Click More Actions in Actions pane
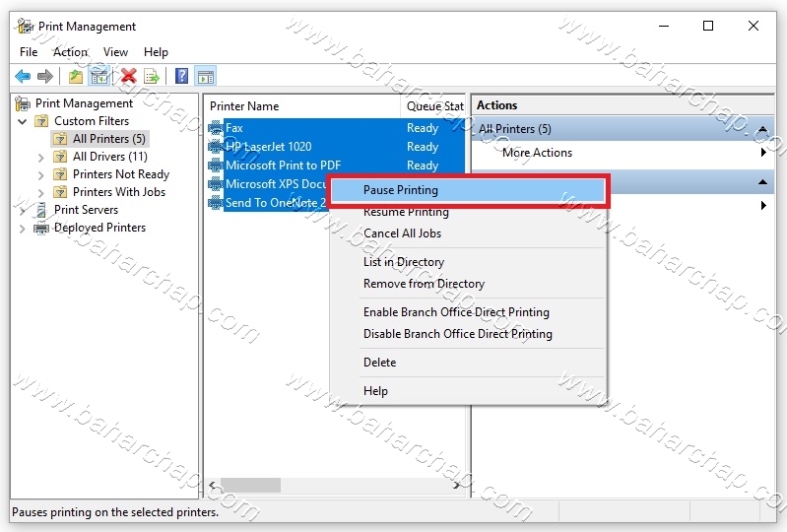787x532 pixels. point(537,153)
